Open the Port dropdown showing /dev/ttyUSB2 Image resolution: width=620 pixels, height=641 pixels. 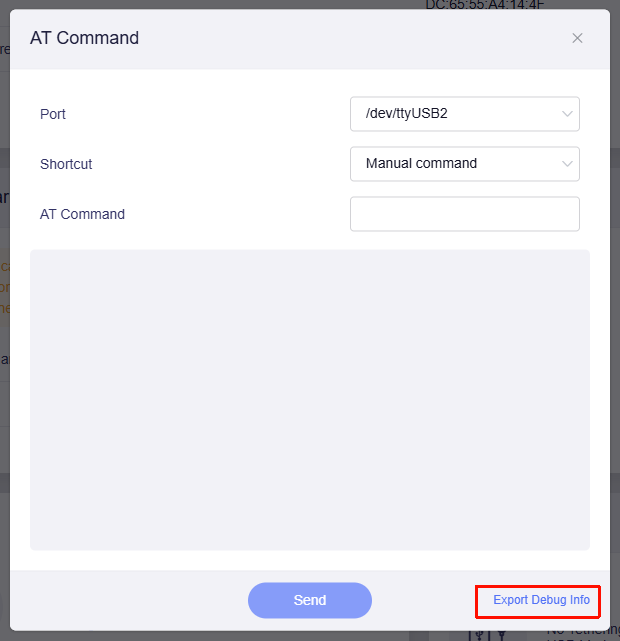tap(465, 114)
